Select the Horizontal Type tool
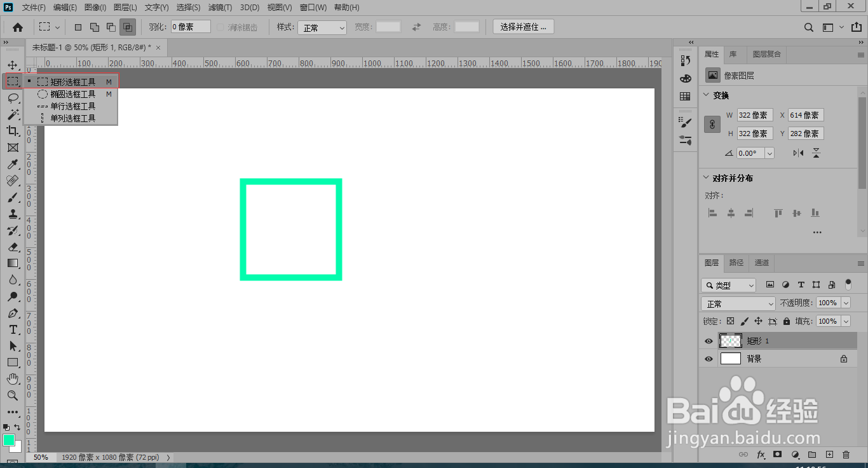Screen dimensions: 868x468 tap(13, 329)
